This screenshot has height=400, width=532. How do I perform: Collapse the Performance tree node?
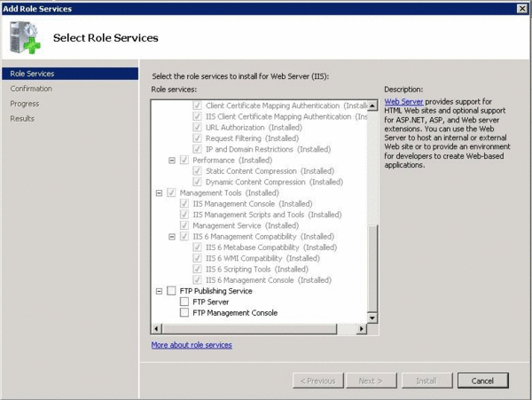(172, 161)
